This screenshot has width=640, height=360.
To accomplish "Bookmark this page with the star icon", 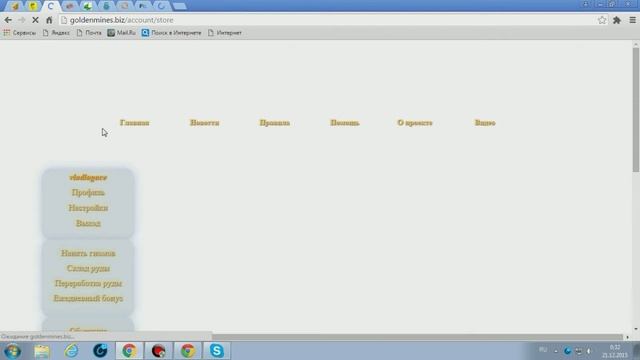I will click(602, 20).
